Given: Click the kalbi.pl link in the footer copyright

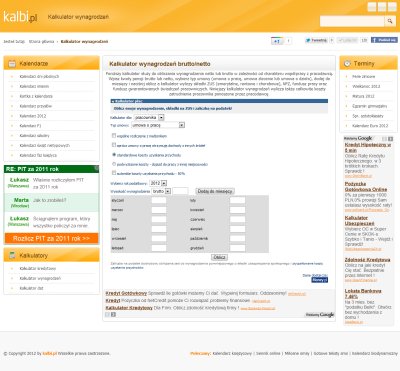Looking at the screenshot, I should [x=50, y=353].
